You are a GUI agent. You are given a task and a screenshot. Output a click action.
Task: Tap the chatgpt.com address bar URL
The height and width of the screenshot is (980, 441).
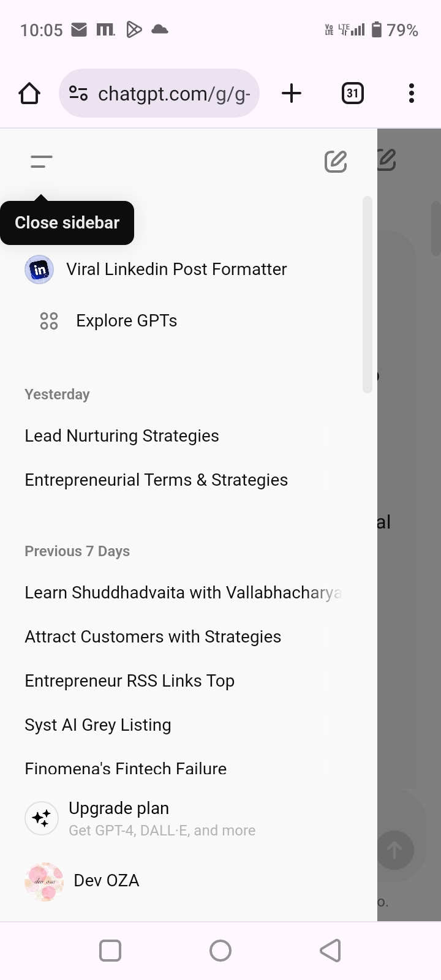[174, 94]
